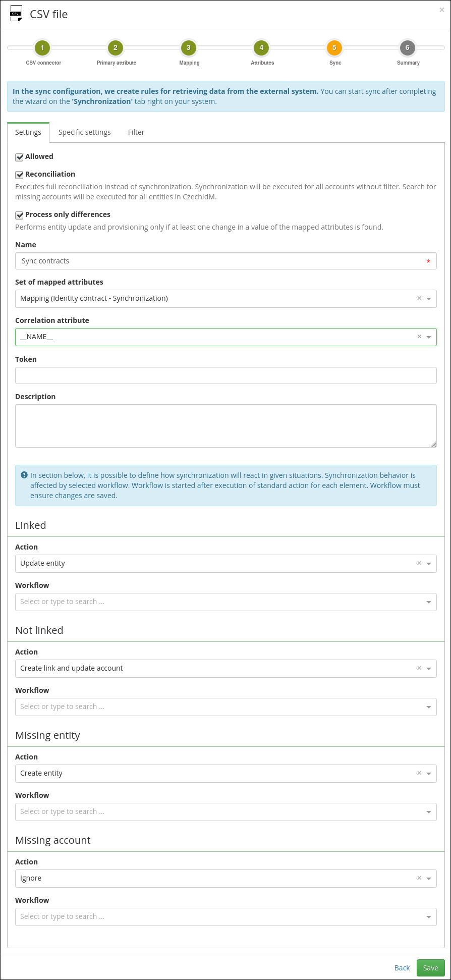Save the sync configuration
This screenshot has height=980, width=451.
[431, 968]
